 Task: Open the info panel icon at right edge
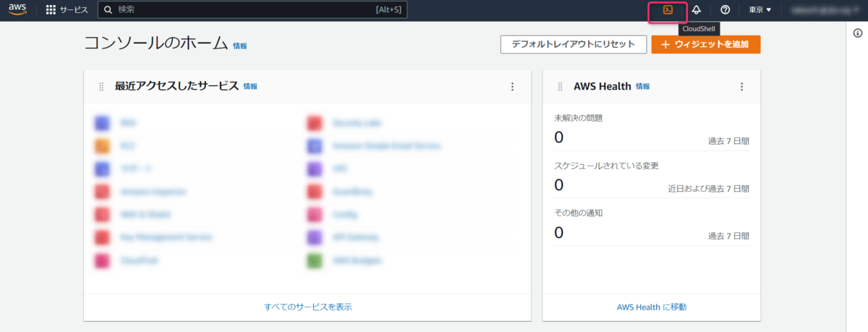(857, 33)
